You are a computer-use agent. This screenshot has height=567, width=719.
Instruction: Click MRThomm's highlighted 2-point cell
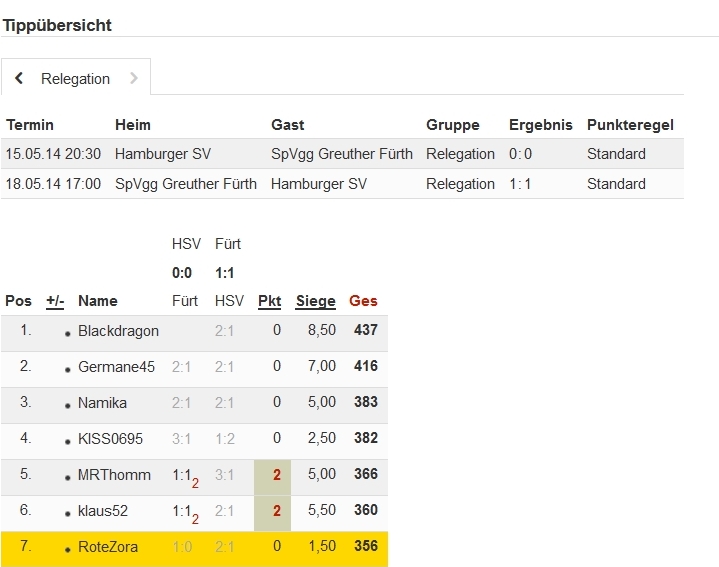pyautogui.click(x=273, y=475)
